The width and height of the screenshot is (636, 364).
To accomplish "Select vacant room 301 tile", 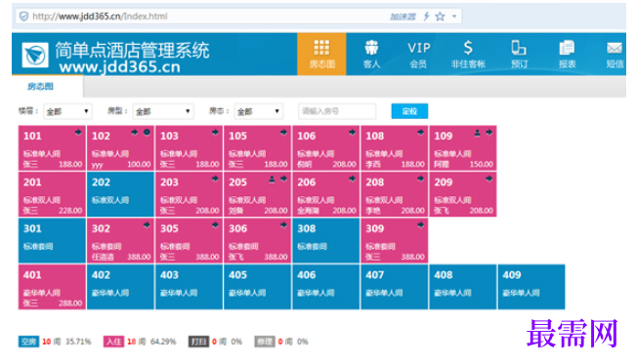I will pos(52,241).
